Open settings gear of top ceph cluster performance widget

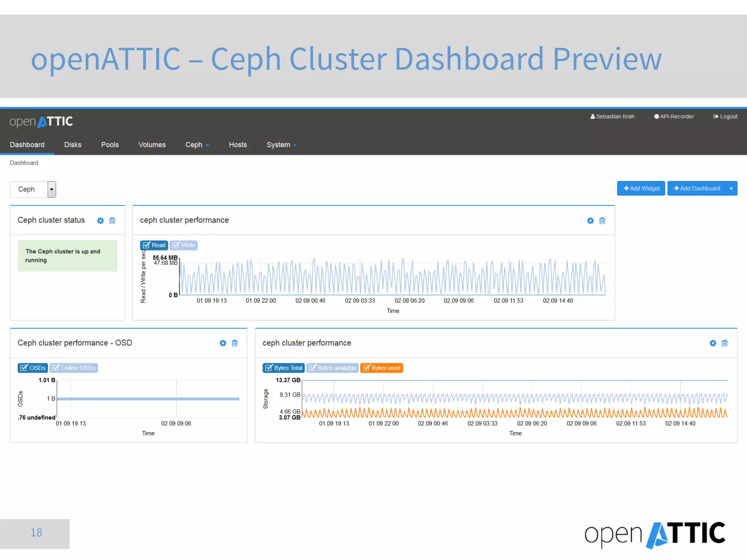click(x=590, y=221)
